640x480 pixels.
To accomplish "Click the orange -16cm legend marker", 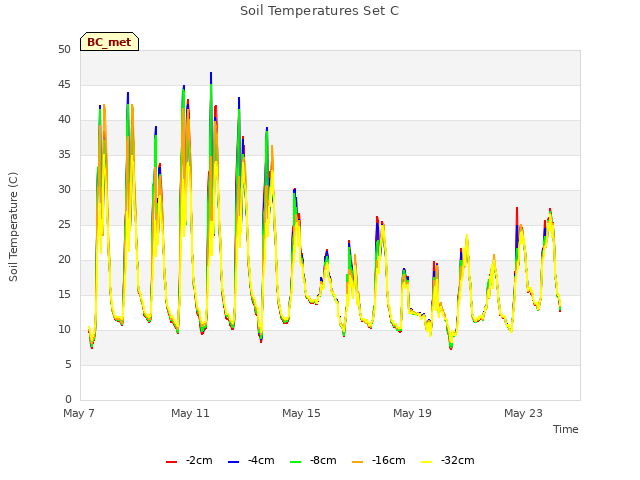I will tap(357, 462).
